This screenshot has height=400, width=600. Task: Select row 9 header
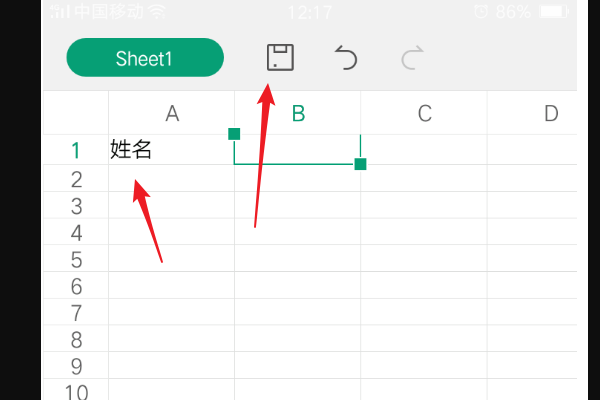coord(75,366)
